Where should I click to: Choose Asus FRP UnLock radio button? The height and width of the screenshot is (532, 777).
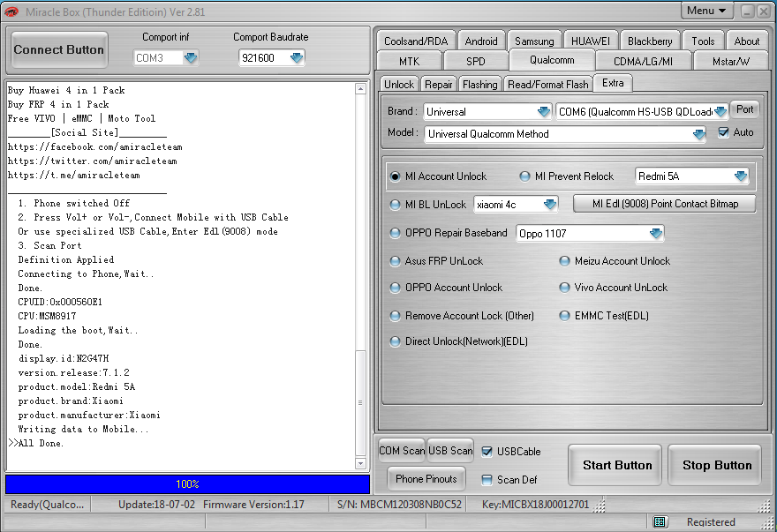click(x=395, y=261)
